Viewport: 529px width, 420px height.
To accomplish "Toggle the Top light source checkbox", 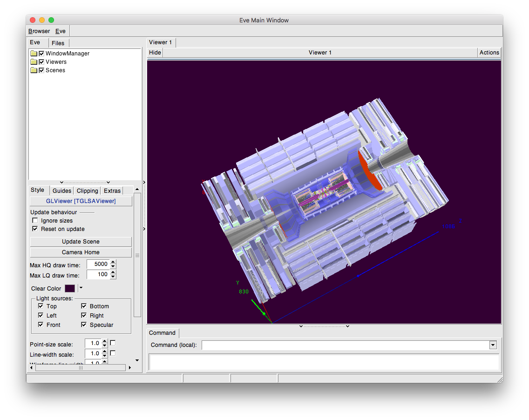I will click(41, 306).
